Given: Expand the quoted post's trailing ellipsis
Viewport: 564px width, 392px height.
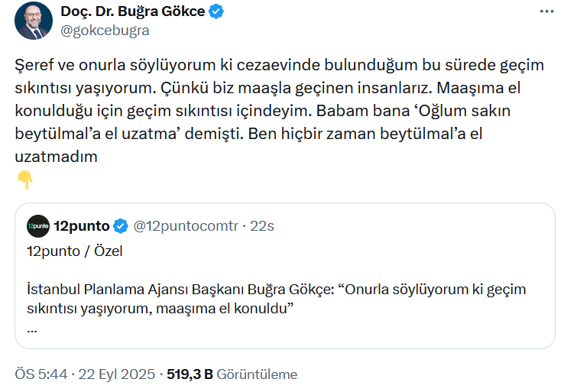Looking at the screenshot, I should [x=31, y=328].
